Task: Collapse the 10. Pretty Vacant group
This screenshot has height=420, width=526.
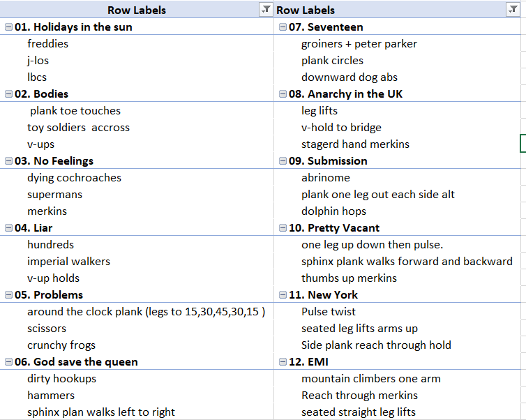Action: coord(283,228)
